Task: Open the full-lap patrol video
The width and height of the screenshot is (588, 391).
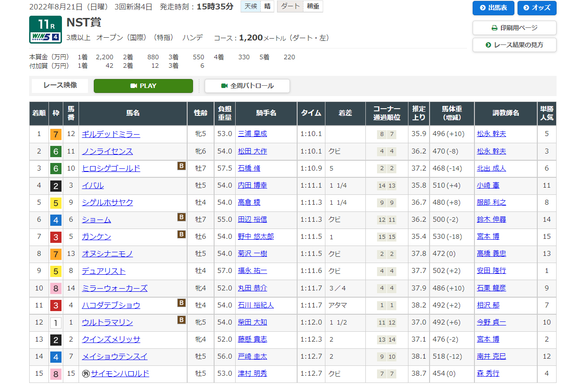Action: (247, 86)
